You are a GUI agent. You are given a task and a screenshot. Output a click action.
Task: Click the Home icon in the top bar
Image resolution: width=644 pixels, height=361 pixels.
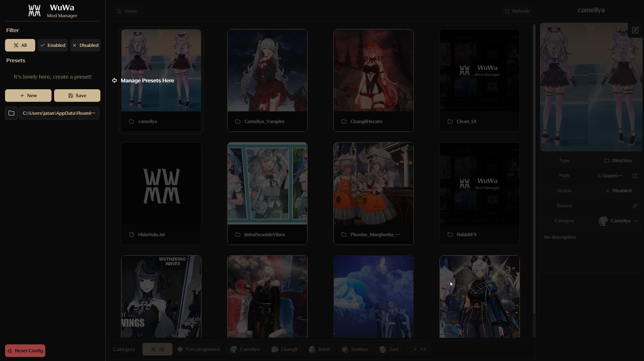point(119,11)
